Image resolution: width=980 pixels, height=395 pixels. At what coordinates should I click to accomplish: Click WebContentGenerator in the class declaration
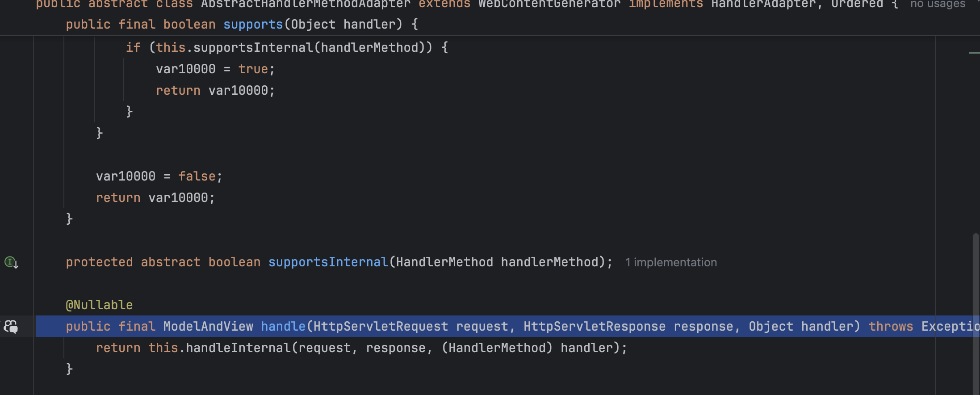pyautogui.click(x=549, y=4)
